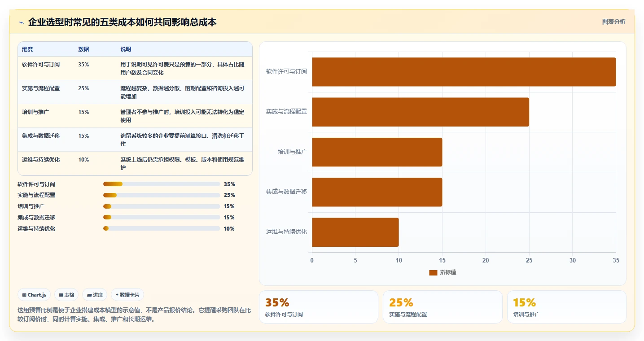Click the 35% value in the table
The width and height of the screenshot is (644, 341).
pyautogui.click(x=83, y=65)
